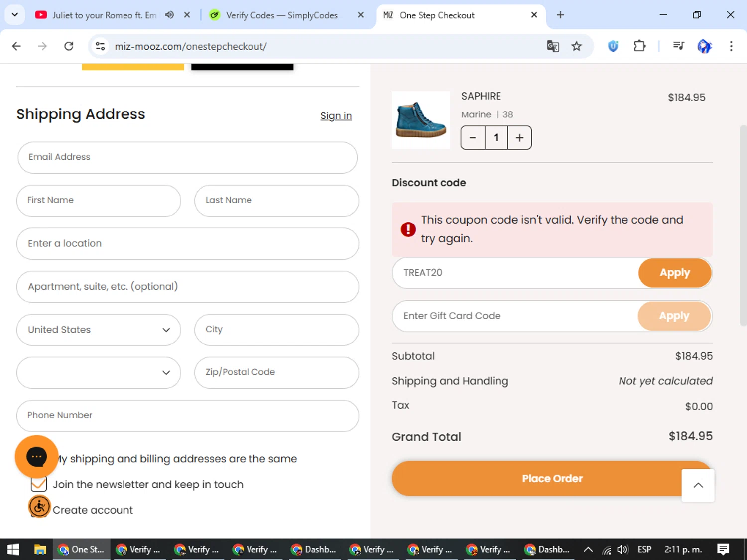Screen dimensions: 747x560
Task: Click the page vertical scrollbar
Action: coord(743,225)
